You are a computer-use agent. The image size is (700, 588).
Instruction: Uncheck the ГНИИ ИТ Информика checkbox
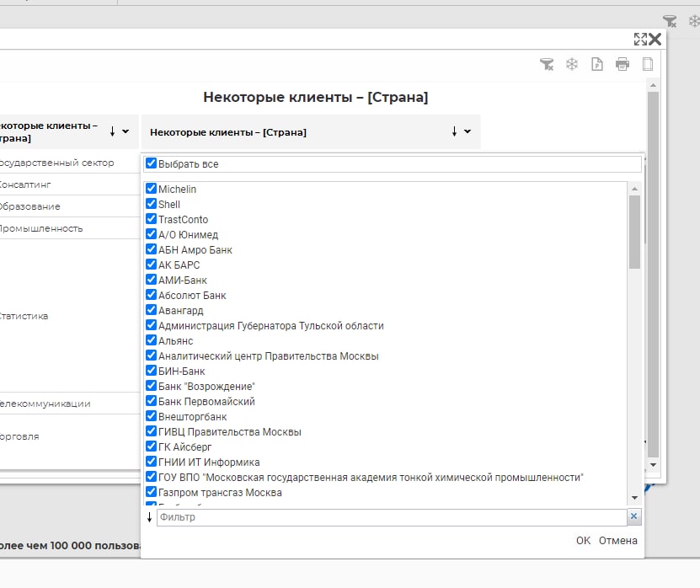click(152, 462)
